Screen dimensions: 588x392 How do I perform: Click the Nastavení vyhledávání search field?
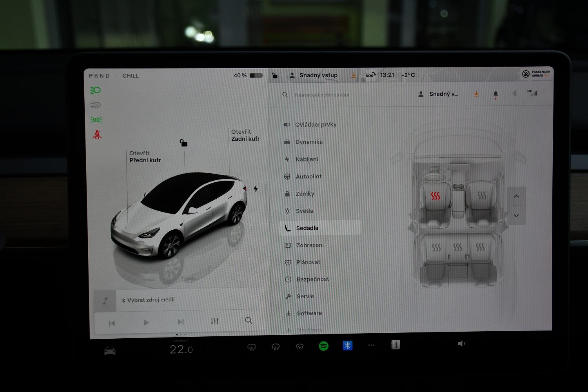pos(322,95)
